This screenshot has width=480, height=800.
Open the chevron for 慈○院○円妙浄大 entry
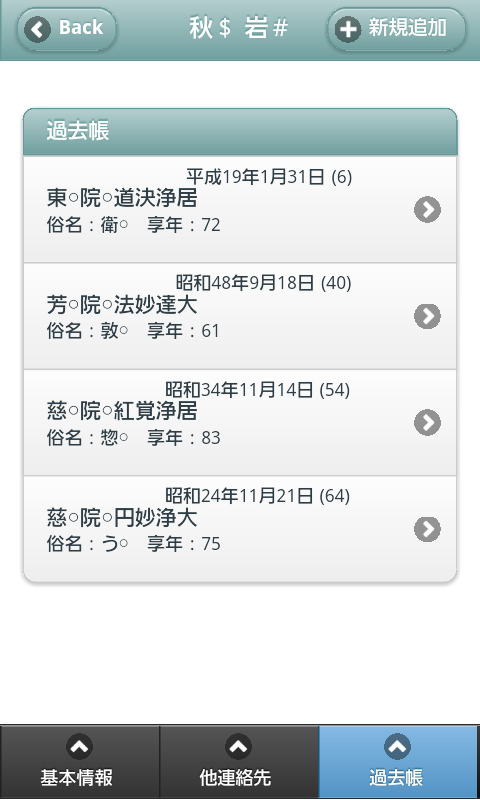427,529
